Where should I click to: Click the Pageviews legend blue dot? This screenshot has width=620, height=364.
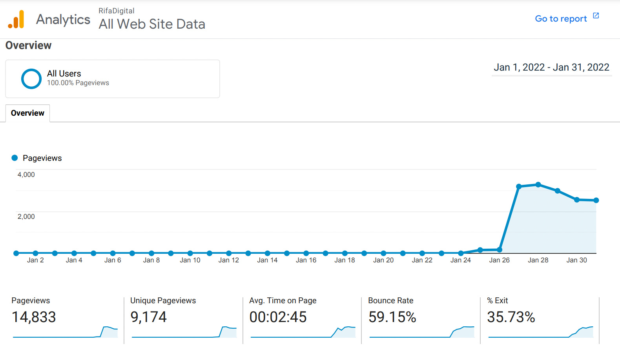[x=15, y=158]
